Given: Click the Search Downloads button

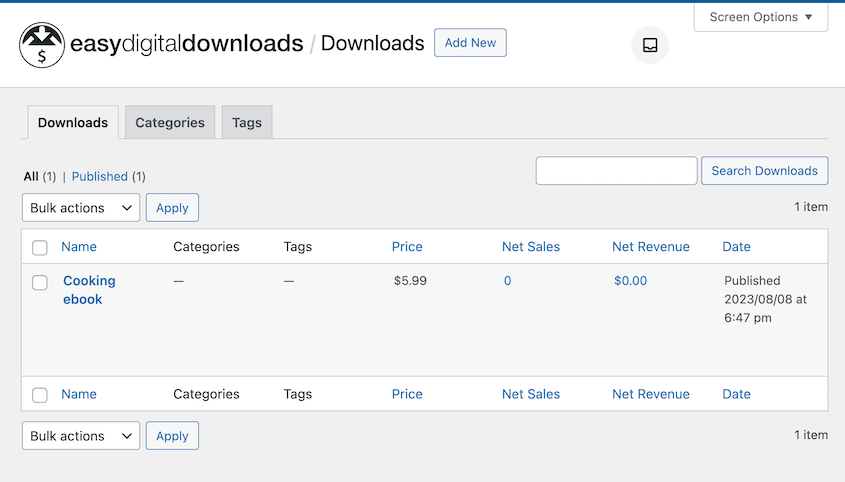Looking at the screenshot, I should click(x=764, y=170).
